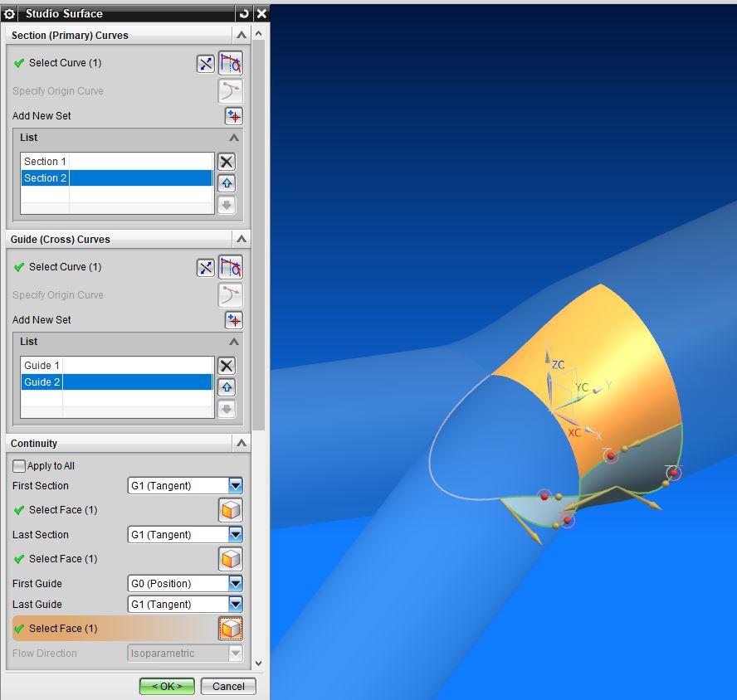Move Guide 2 up using the blue arrow

pyautogui.click(x=226, y=386)
